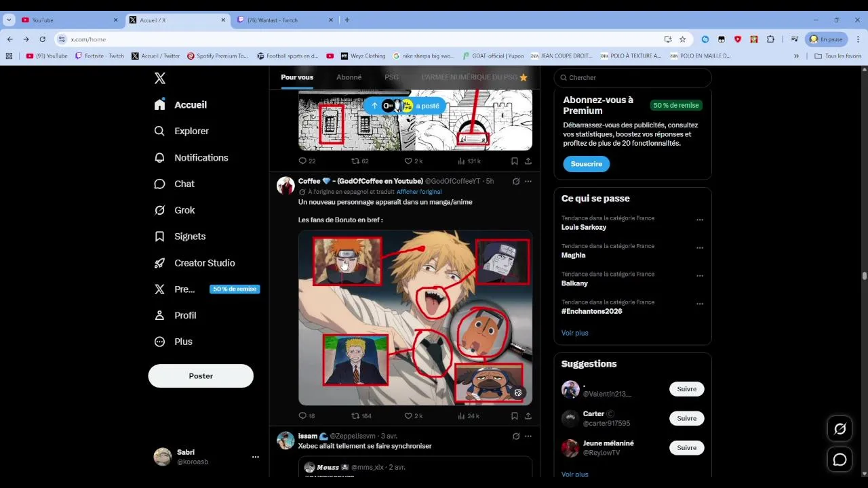Share the manga post with 131 k views
868x488 pixels.
528,161
